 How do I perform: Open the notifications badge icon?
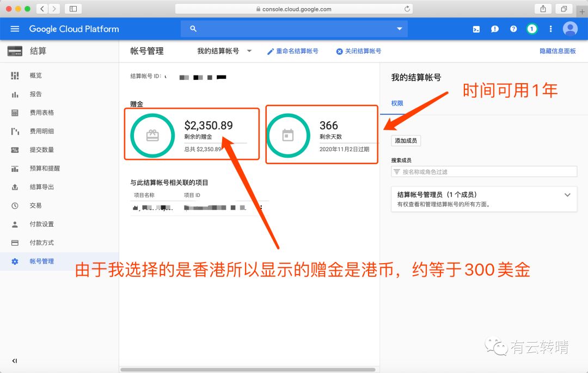[x=532, y=29]
